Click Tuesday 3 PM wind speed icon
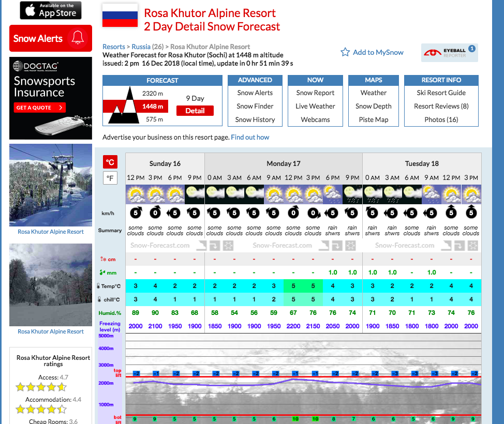The width and height of the screenshot is (504, 424). click(471, 213)
